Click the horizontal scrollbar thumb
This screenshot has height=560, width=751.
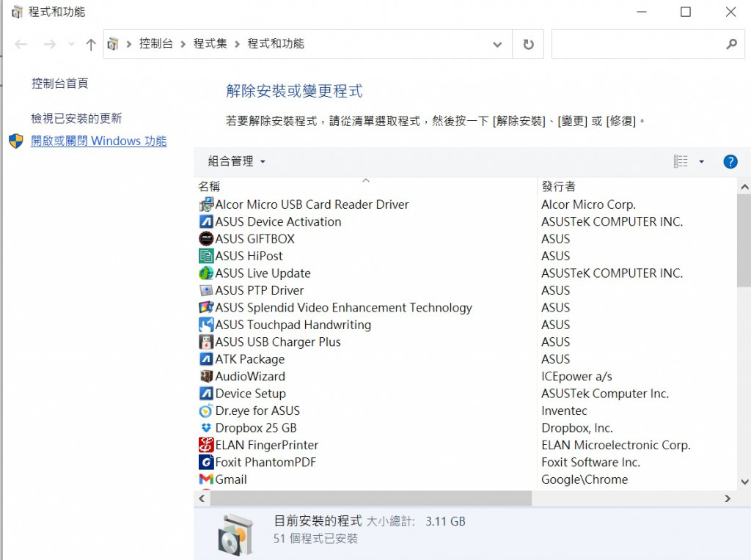point(370,498)
